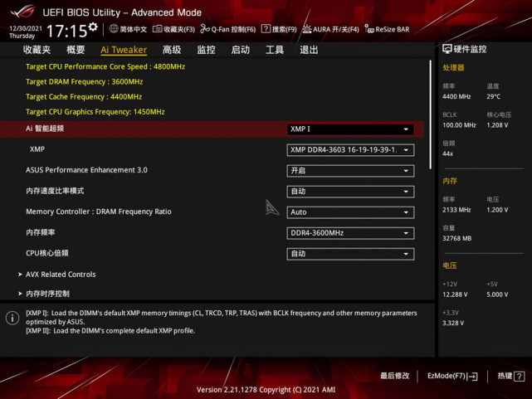The width and height of the screenshot is (532, 399).
Task: Open the 内存速度比率模式 dropdown
Action: point(350,191)
